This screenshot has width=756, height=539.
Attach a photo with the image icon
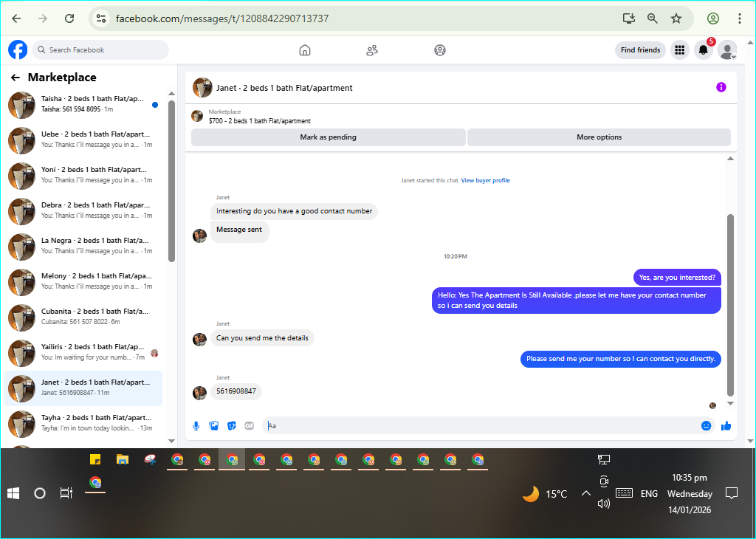[214, 426]
